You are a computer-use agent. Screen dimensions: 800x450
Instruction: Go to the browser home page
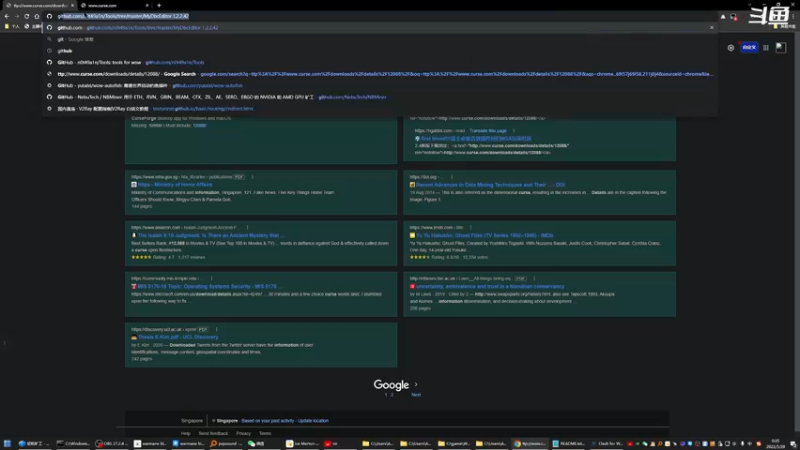coord(37,16)
